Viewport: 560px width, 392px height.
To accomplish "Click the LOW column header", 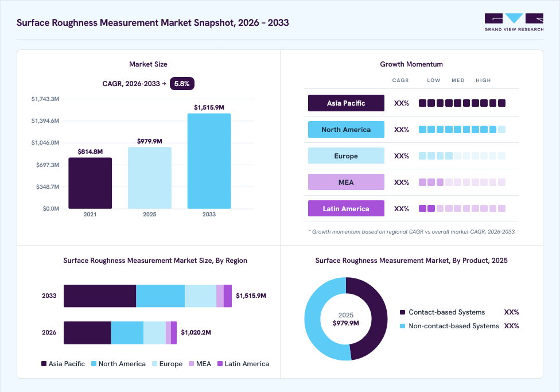I will pos(434,80).
